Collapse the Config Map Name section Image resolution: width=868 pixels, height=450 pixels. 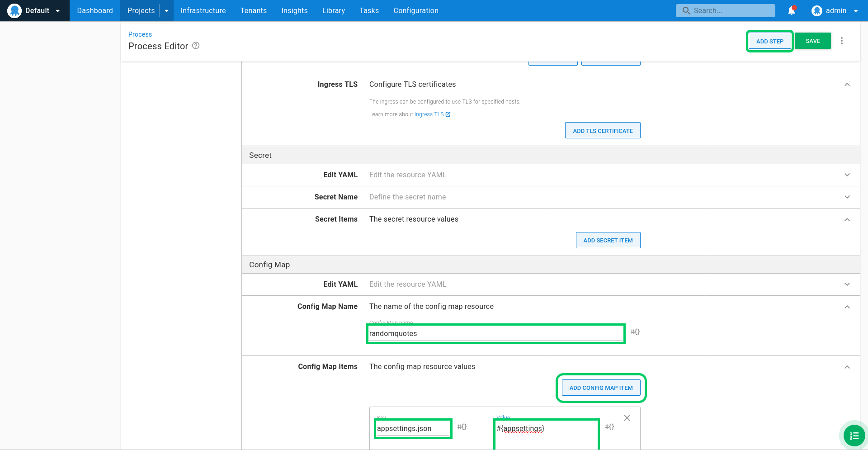pos(847,307)
